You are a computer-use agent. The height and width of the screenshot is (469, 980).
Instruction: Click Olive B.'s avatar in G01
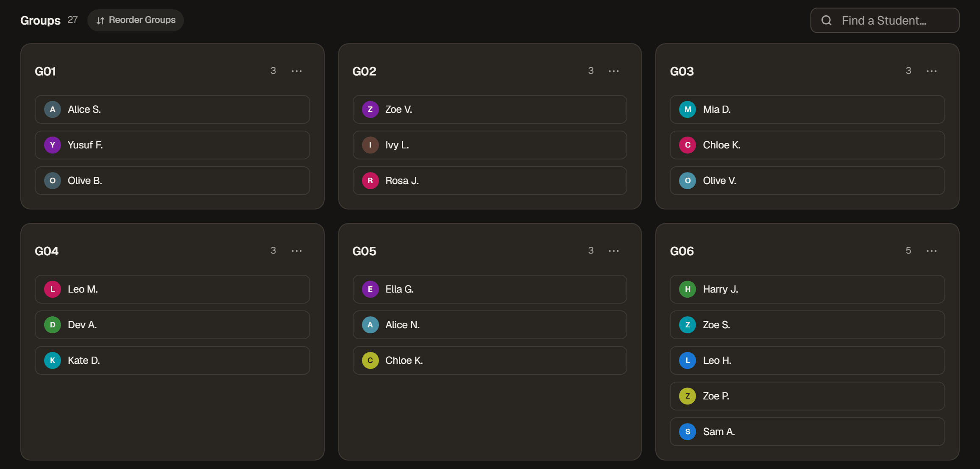tap(53, 181)
